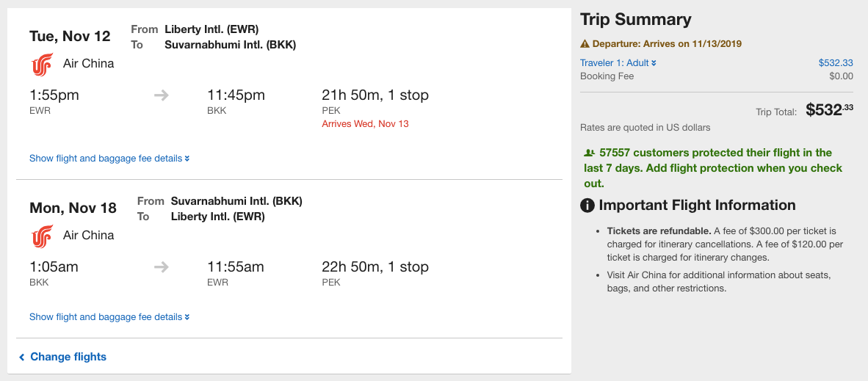
Task: Click the 22h 50m, 1 stop duration text
Action: pos(375,267)
